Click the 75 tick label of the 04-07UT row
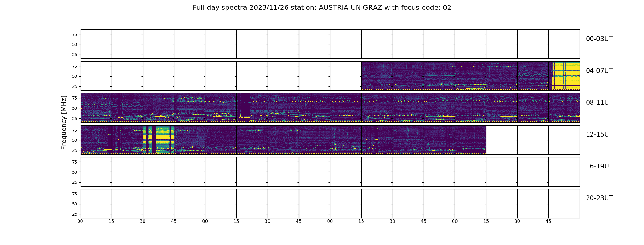Image resolution: width=644 pixels, height=245 pixels. click(x=75, y=66)
